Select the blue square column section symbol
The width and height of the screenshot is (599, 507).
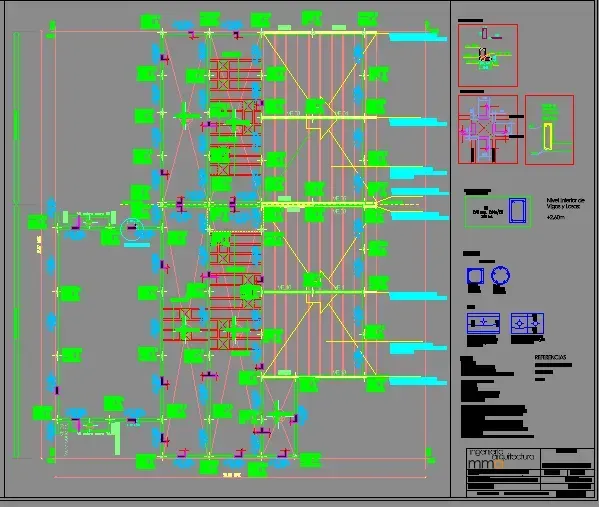pyautogui.click(x=475, y=276)
